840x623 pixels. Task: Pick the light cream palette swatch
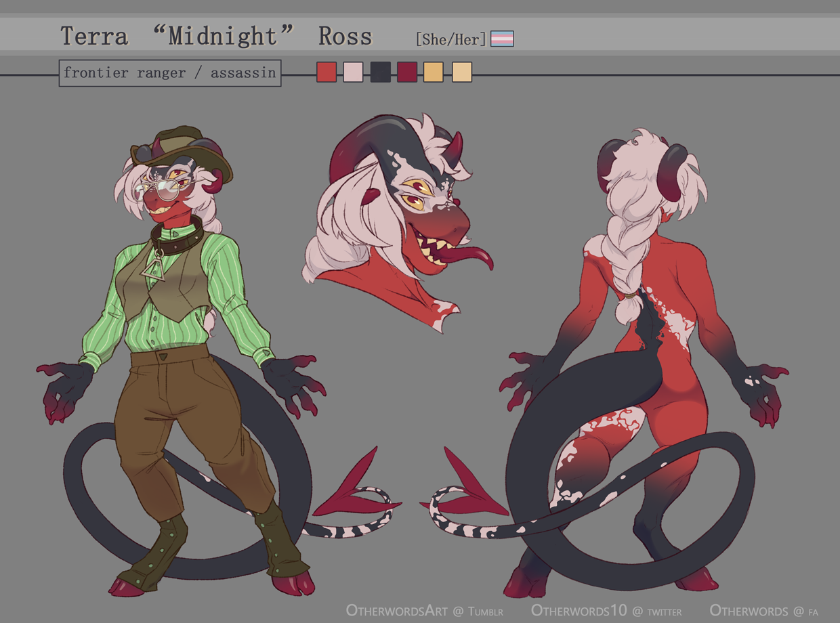click(462, 72)
